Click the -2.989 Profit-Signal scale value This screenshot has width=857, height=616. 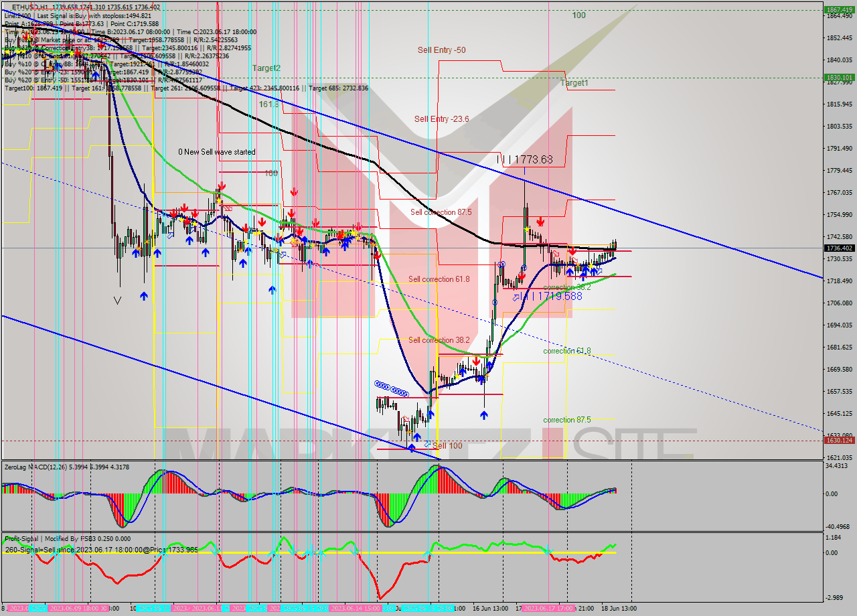click(x=834, y=597)
